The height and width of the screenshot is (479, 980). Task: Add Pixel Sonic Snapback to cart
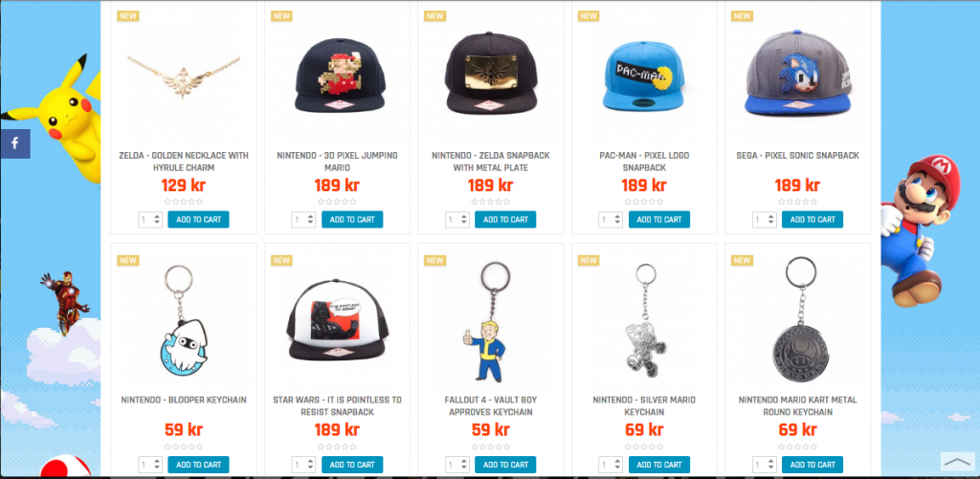pos(813,219)
